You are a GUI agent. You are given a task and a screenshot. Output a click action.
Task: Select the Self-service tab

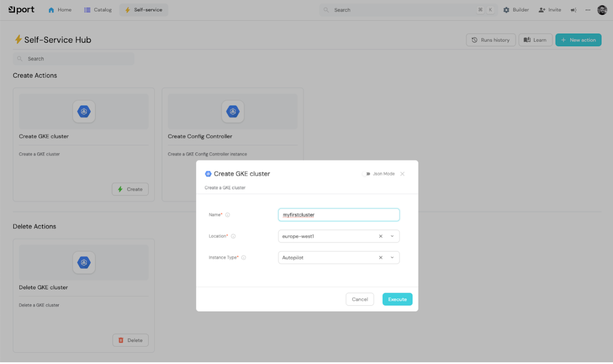144,10
